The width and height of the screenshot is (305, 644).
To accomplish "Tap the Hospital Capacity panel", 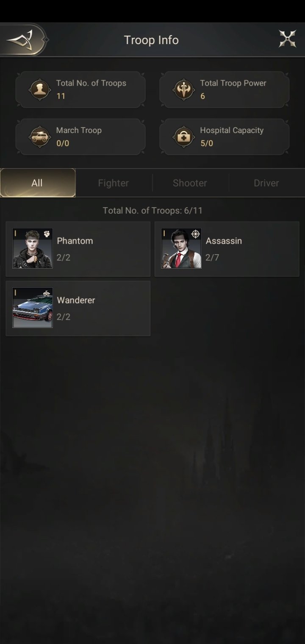I will click(225, 137).
